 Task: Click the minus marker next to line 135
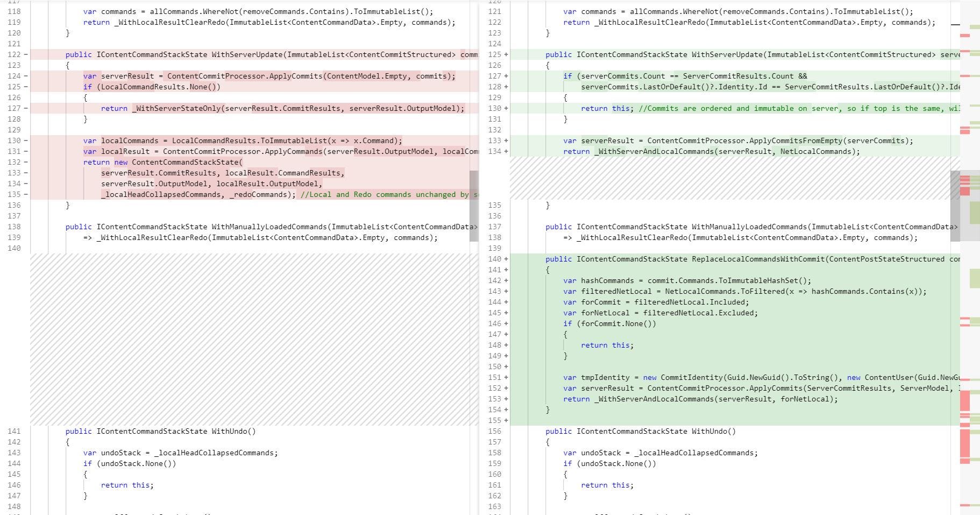26,194
